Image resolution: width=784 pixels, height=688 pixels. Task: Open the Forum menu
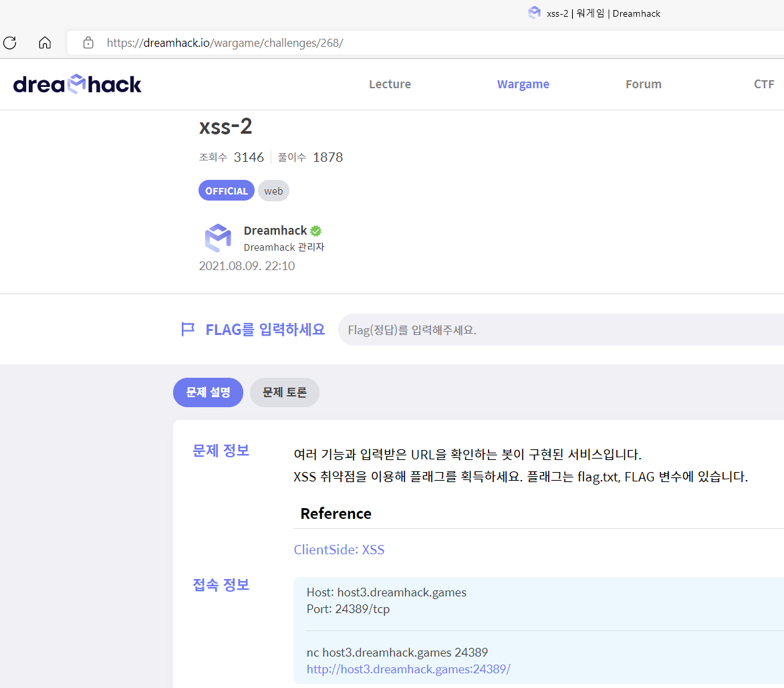click(x=644, y=84)
